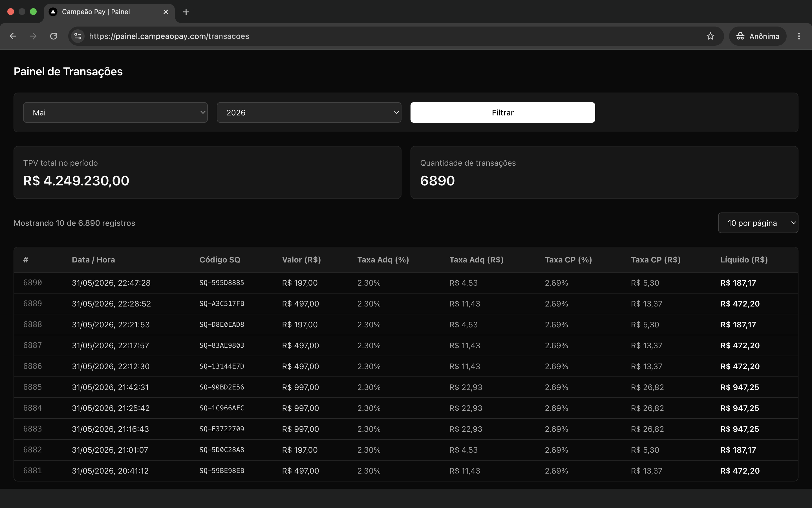
Task: Click the timestamp 31/05/2026, 21:42:31
Action: pyautogui.click(x=110, y=387)
